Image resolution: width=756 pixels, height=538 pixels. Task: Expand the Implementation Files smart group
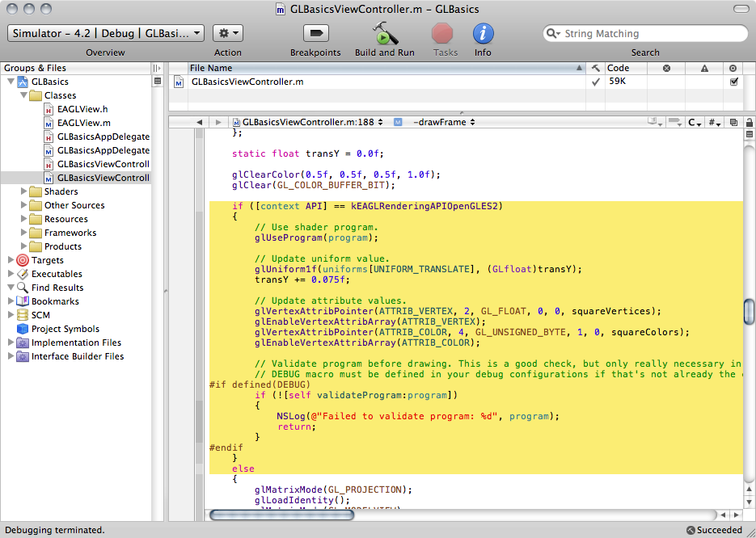tap(11, 343)
